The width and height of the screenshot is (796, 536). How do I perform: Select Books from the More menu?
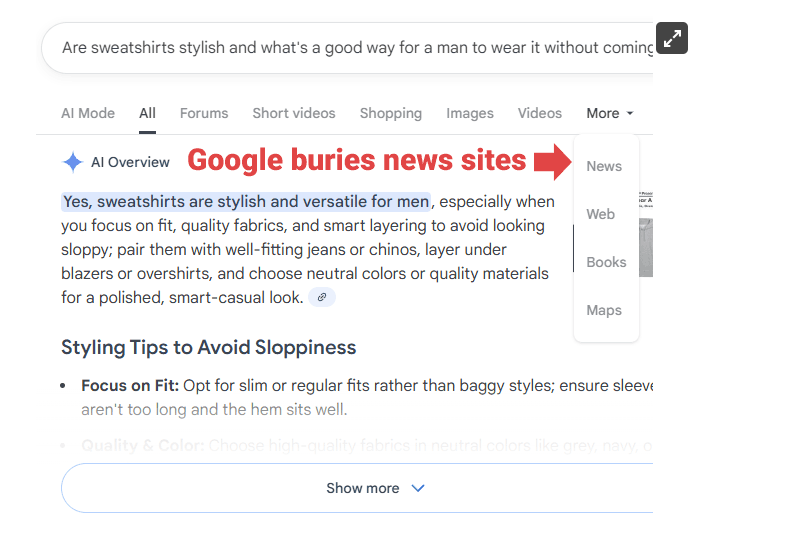tap(606, 262)
